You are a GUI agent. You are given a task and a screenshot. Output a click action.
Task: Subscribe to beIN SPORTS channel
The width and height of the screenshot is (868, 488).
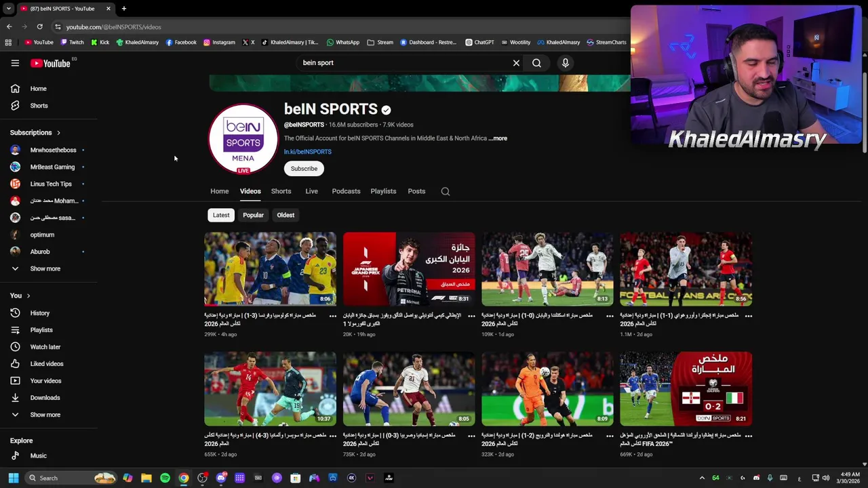click(x=304, y=169)
